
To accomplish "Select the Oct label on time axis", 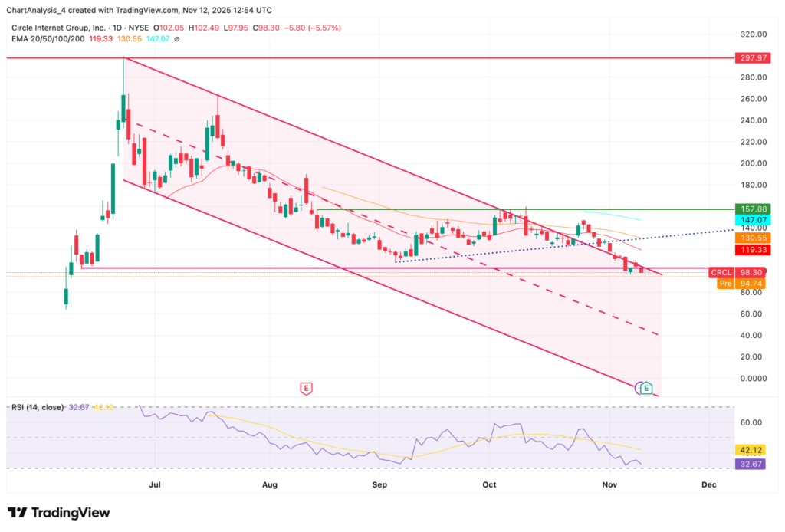I will point(490,484).
